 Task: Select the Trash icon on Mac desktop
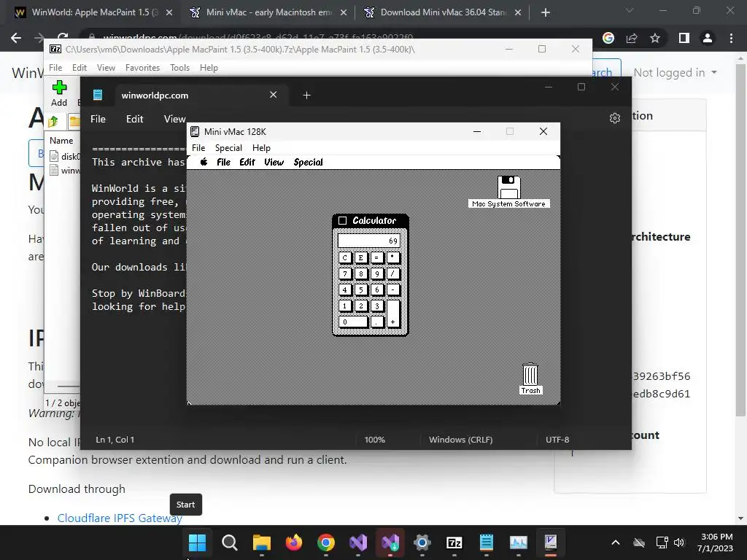click(x=530, y=374)
